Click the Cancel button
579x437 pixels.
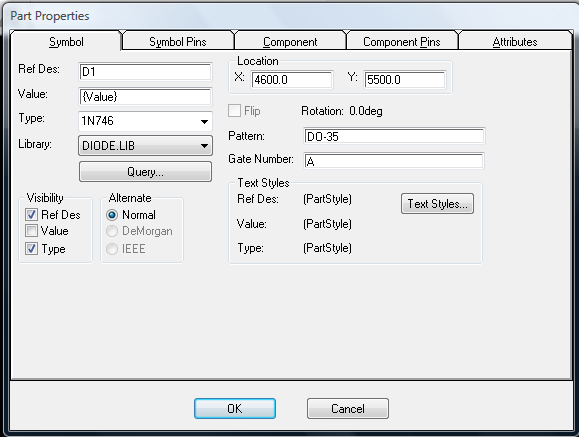(347, 409)
